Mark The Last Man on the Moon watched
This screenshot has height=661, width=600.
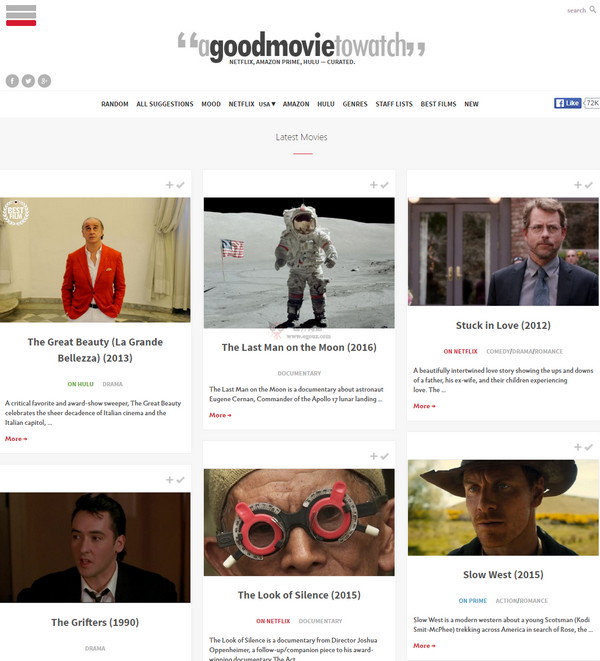tap(385, 185)
